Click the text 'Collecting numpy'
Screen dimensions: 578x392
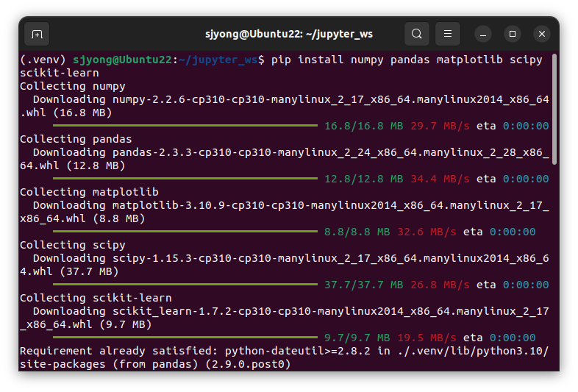point(73,86)
